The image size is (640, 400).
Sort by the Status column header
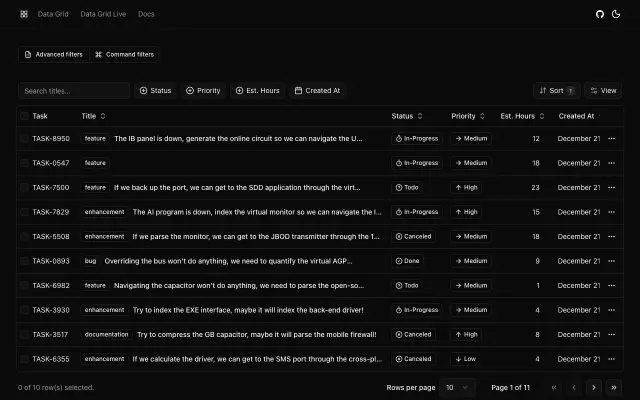(x=407, y=116)
